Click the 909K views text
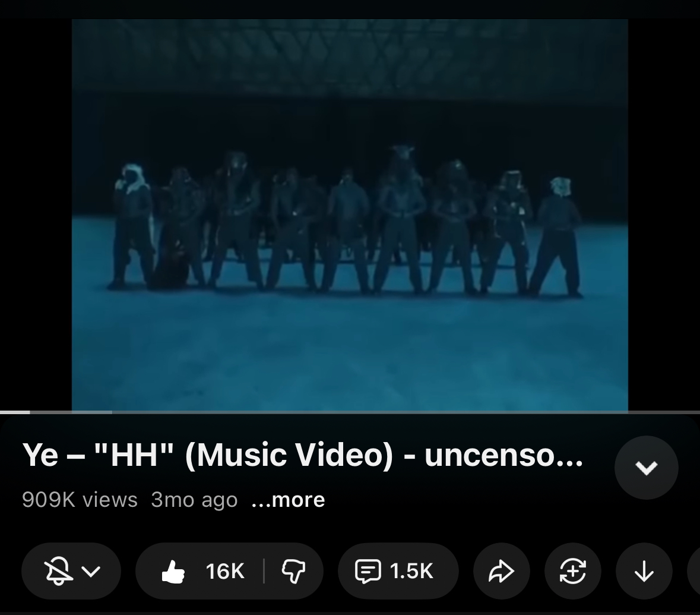 click(x=80, y=500)
